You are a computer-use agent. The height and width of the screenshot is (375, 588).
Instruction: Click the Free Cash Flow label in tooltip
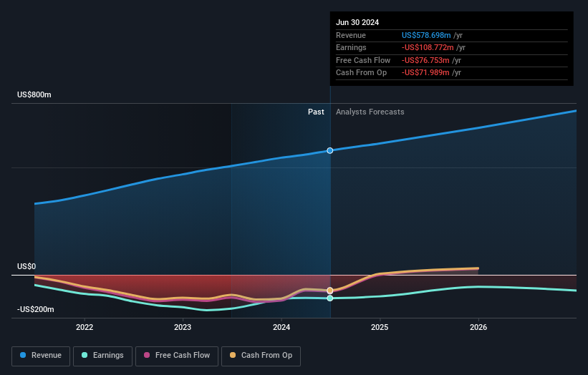[x=363, y=60]
